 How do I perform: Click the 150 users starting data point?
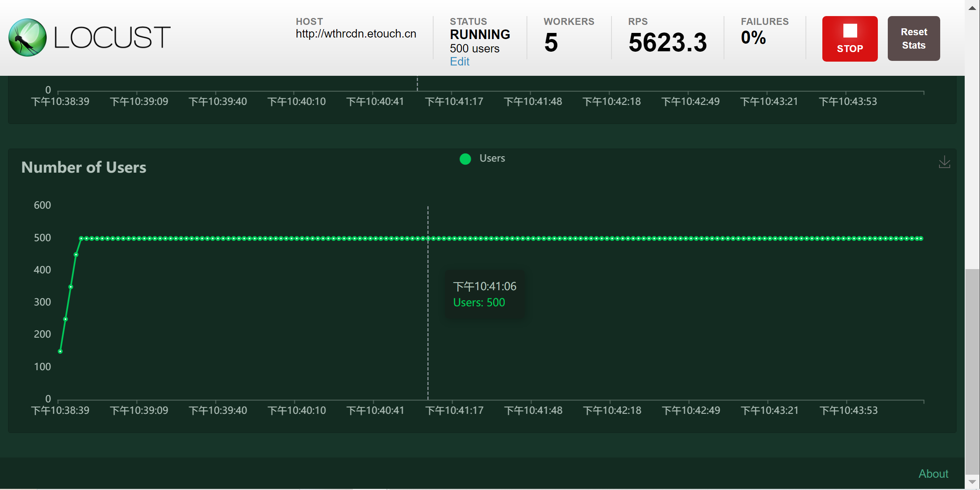pos(60,351)
